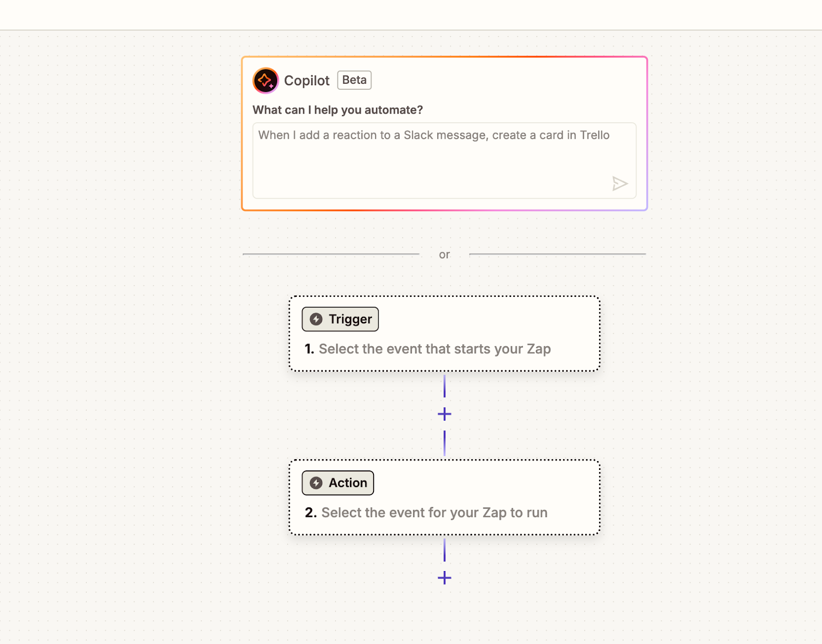Click the Copilot heading label
The image size is (822, 644).
[x=307, y=80]
